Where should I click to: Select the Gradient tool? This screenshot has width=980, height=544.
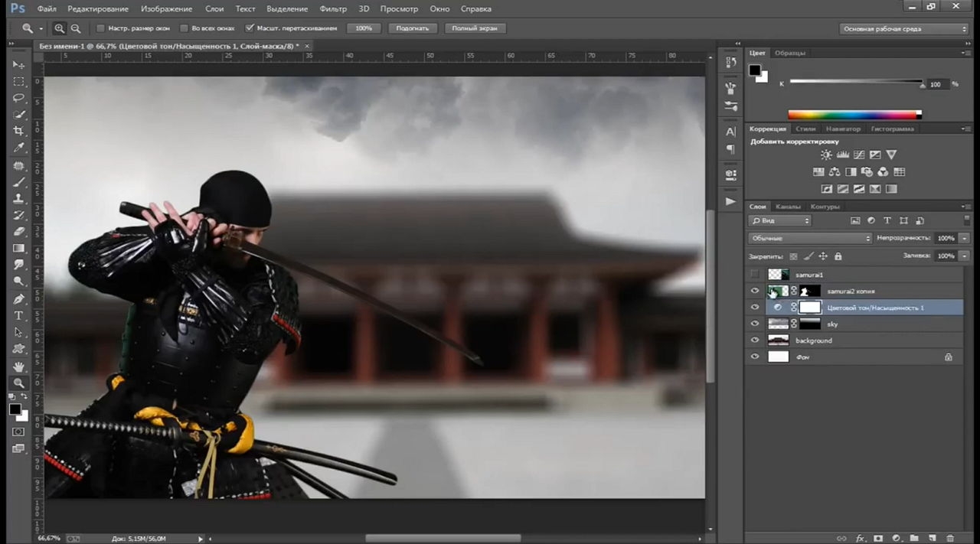coord(18,248)
